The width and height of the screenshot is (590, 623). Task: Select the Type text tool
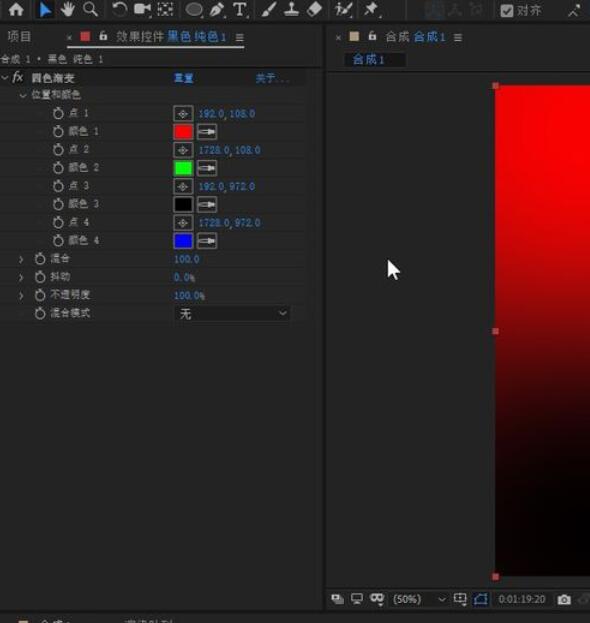(240, 9)
